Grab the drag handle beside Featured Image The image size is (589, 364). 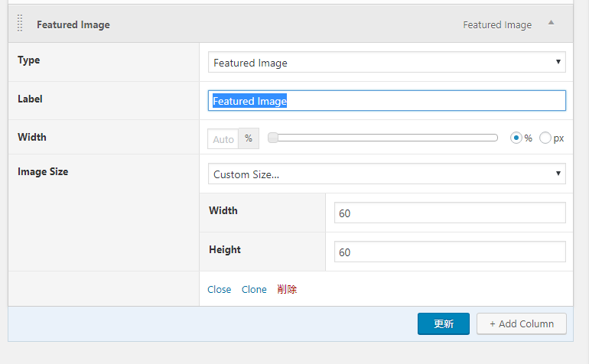click(20, 23)
